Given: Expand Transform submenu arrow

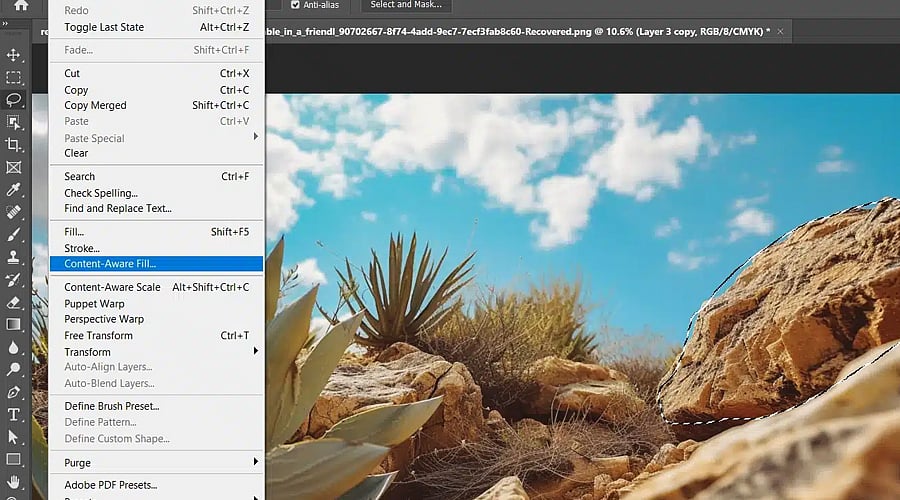Looking at the screenshot, I should coord(255,351).
